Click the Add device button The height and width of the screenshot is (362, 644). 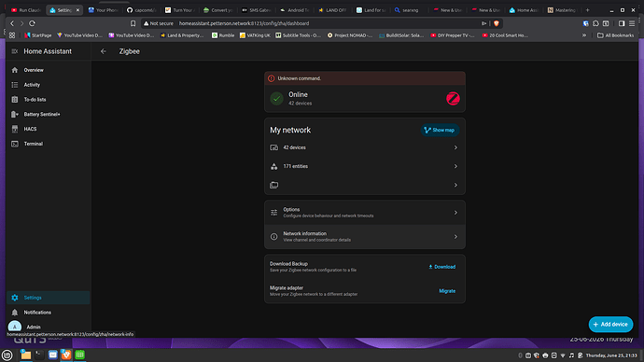[x=610, y=325]
